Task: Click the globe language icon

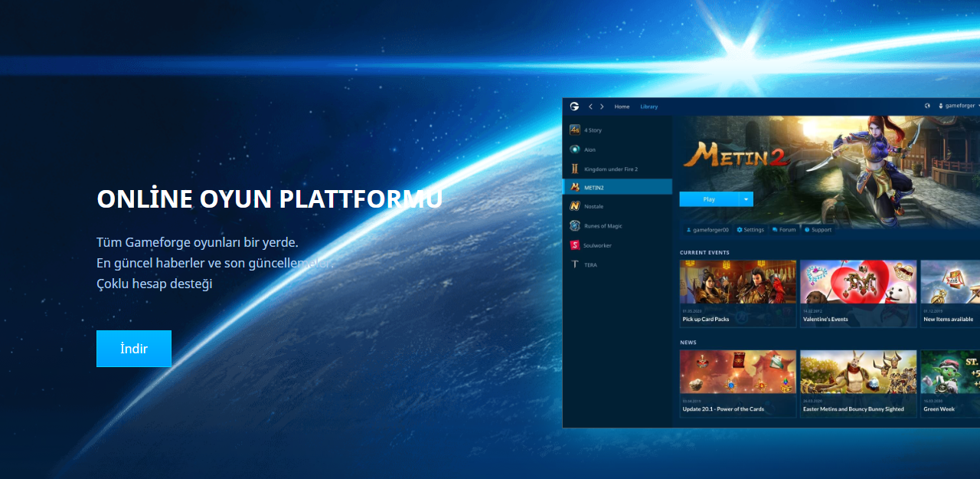Action: pos(928,106)
